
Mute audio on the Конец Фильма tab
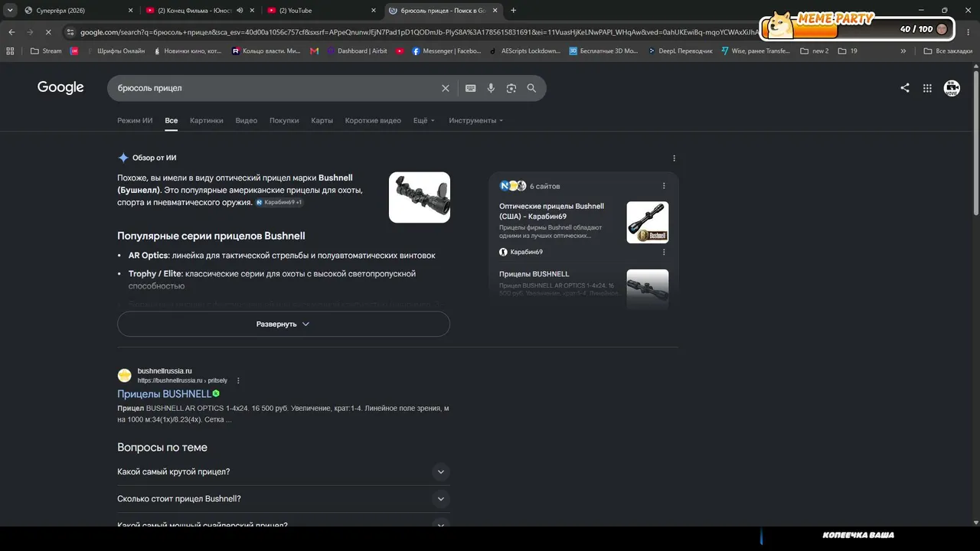coord(240,10)
